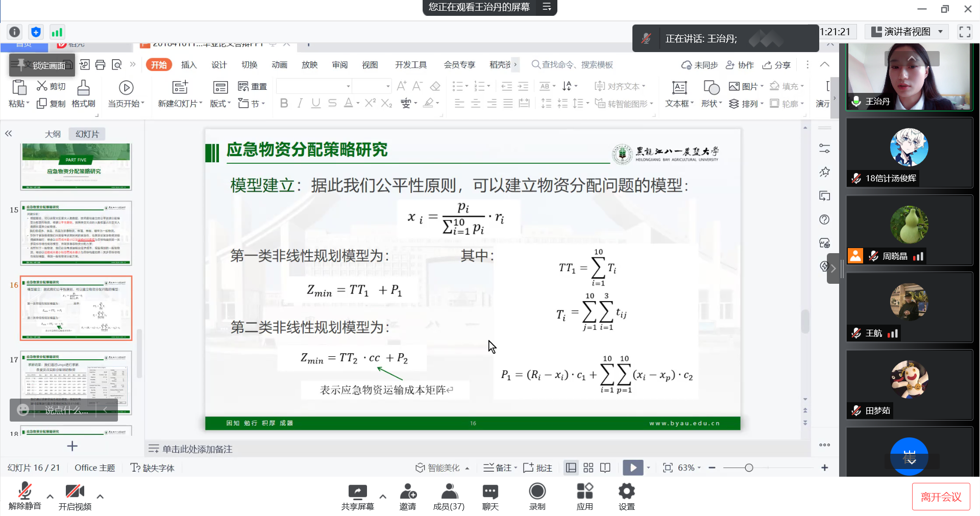Start recording the meeting
The width and height of the screenshot is (980, 516).
tap(537, 492)
